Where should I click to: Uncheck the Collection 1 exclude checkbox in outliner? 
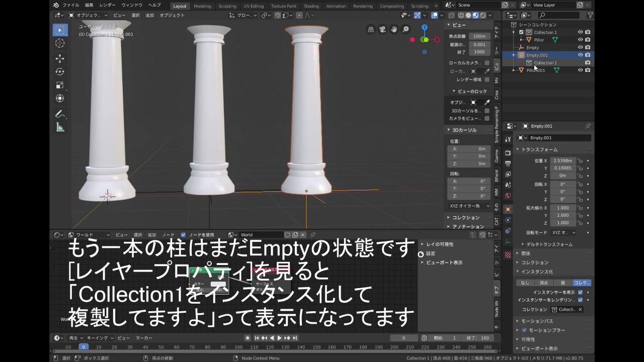[x=521, y=32]
